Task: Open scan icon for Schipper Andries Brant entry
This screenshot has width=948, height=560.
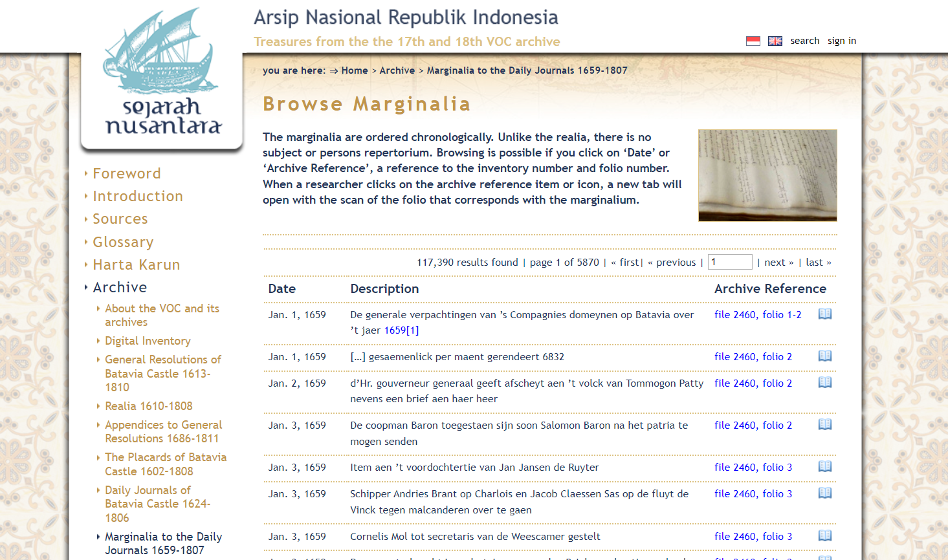Action: 825,493
